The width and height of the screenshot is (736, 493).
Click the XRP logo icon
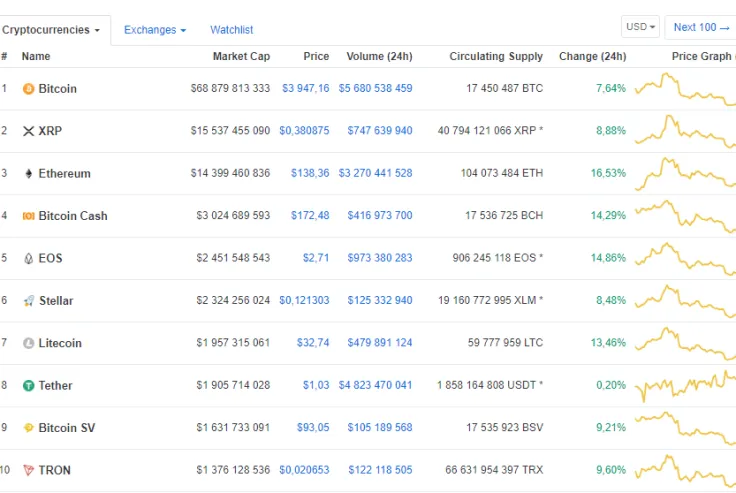point(28,131)
